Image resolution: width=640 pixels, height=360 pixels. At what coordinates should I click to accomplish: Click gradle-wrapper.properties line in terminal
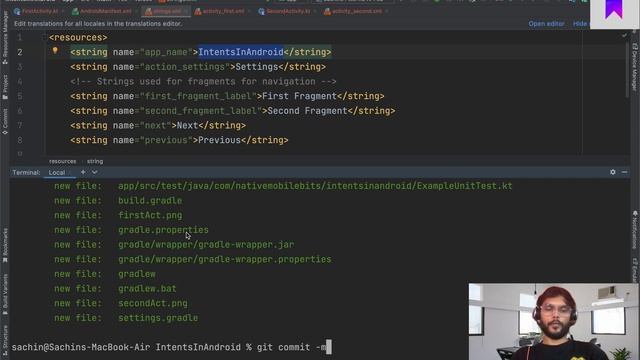(224, 260)
